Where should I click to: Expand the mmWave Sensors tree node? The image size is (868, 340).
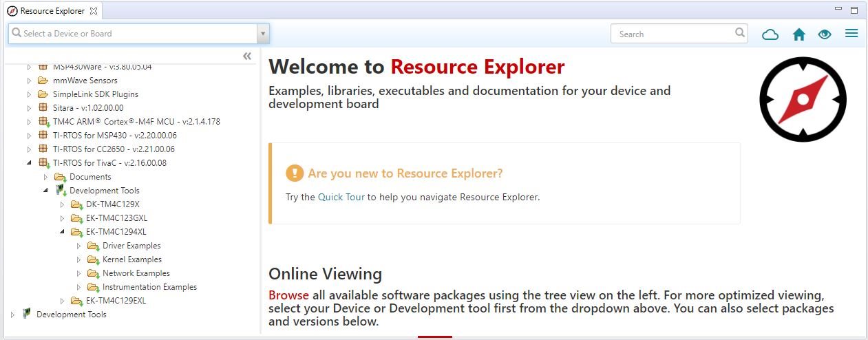click(29, 81)
